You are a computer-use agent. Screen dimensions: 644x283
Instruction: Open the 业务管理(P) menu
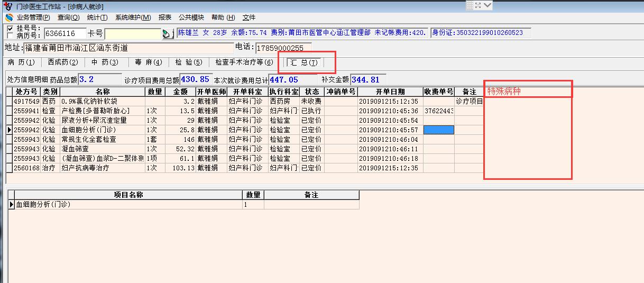(33, 17)
